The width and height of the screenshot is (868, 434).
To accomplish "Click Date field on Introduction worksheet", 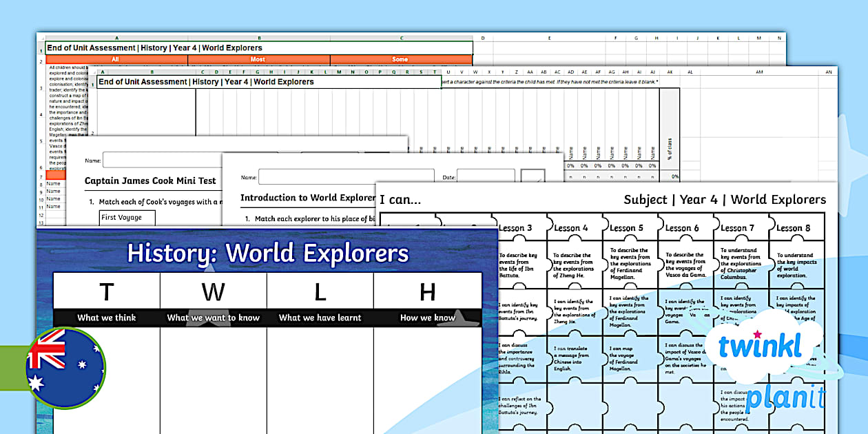I will (x=485, y=177).
